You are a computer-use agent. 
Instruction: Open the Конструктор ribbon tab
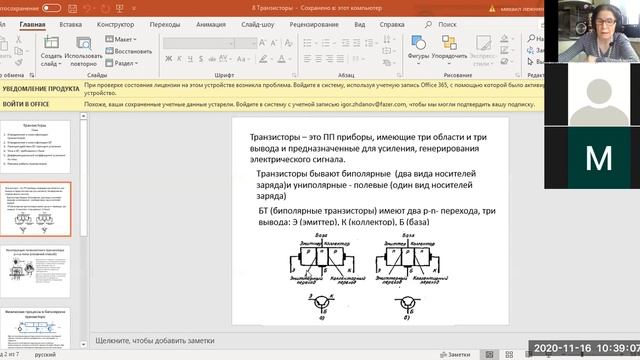click(x=116, y=24)
